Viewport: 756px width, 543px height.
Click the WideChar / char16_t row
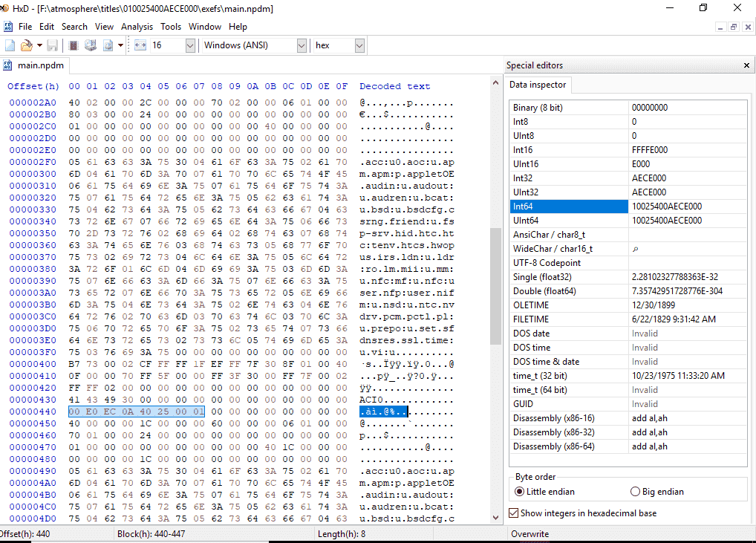coord(628,249)
